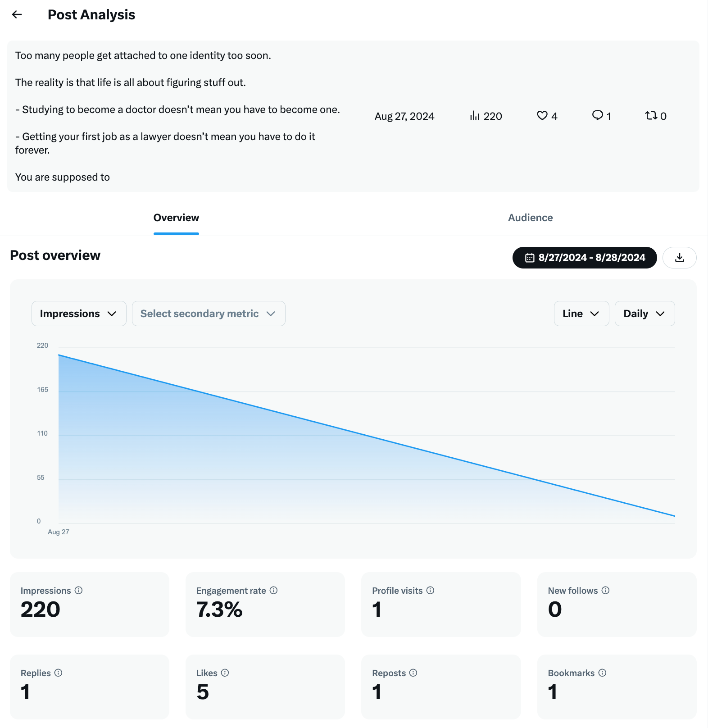Open the Engagement rate info tooltip
The image size is (708, 728).
pos(274,590)
